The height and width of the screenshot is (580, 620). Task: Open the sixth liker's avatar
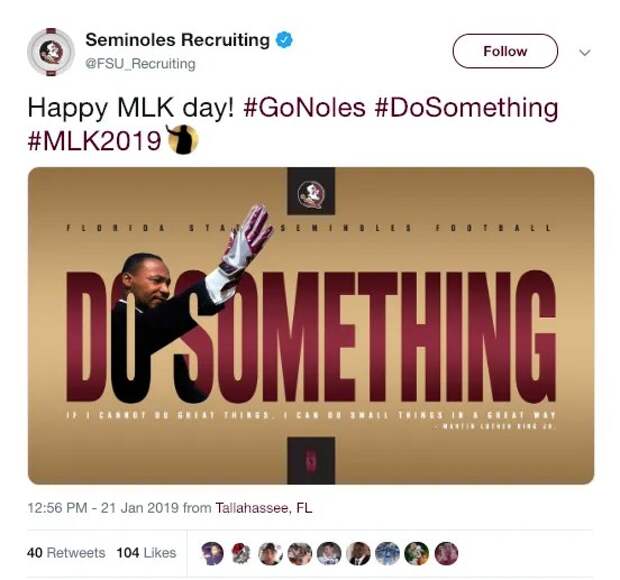point(358,553)
